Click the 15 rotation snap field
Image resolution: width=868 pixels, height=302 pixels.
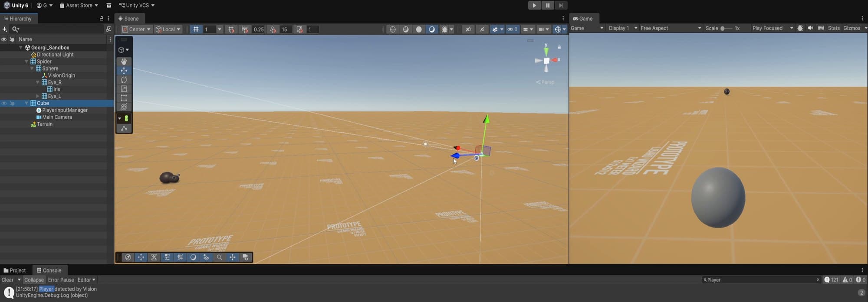286,29
